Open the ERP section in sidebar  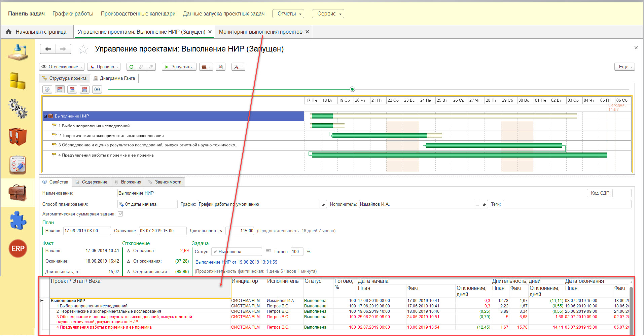click(x=18, y=248)
